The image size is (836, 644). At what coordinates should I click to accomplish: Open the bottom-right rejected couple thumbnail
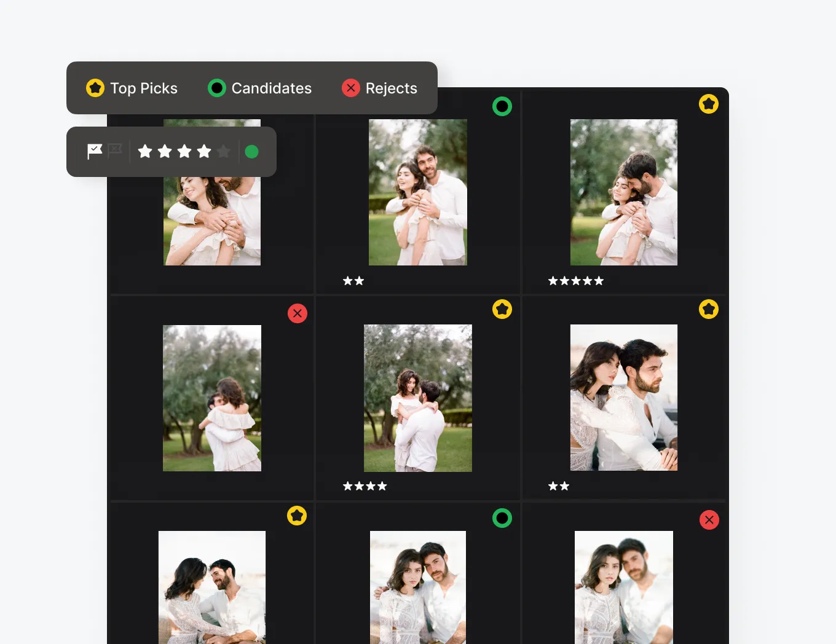(624, 587)
